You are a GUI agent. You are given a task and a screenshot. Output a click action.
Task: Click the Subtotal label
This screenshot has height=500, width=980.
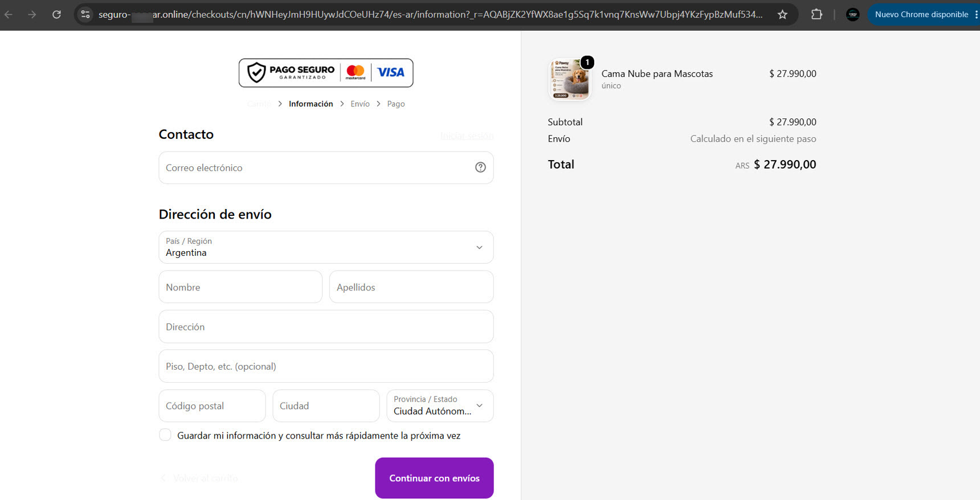click(x=565, y=122)
